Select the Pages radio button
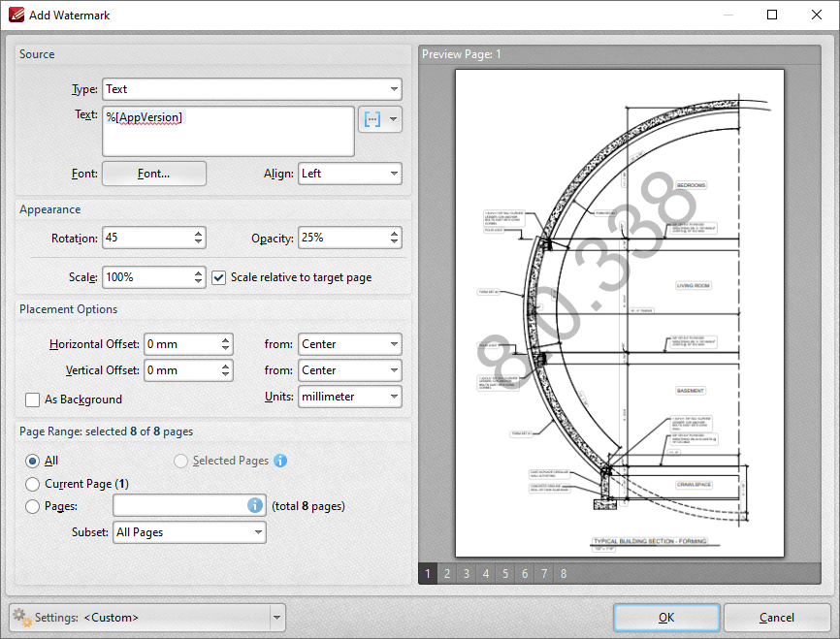Image resolution: width=840 pixels, height=639 pixels. (33, 506)
